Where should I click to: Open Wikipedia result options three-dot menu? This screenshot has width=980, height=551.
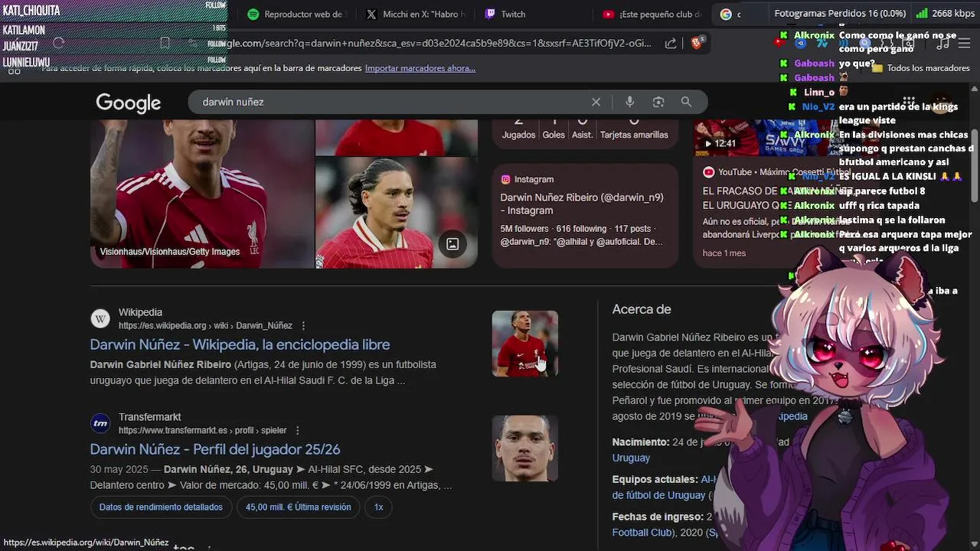303,325
